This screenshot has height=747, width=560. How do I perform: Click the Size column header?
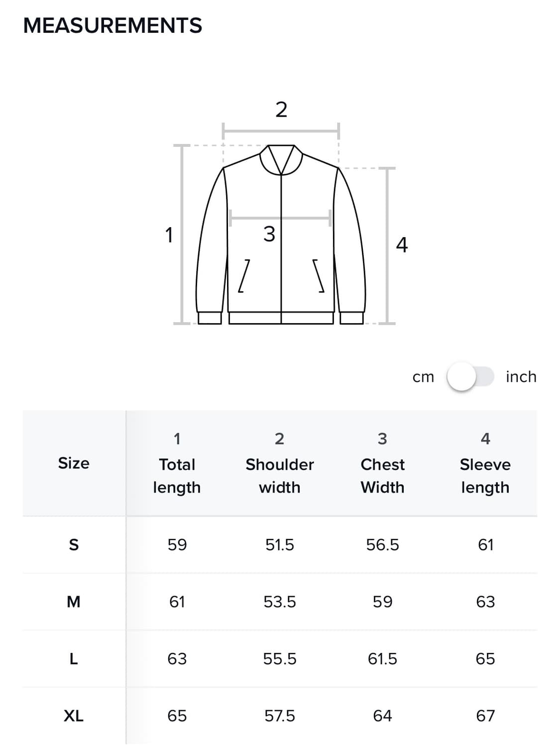pos(74,463)
